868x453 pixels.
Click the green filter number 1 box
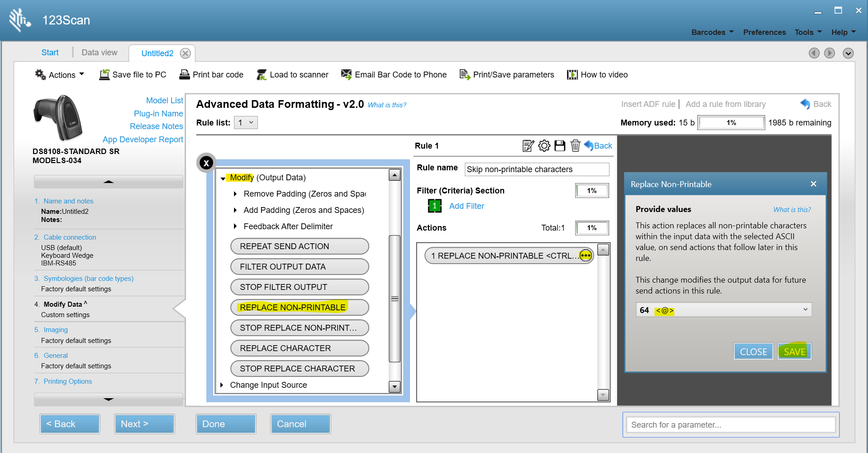tap(434, 206)
